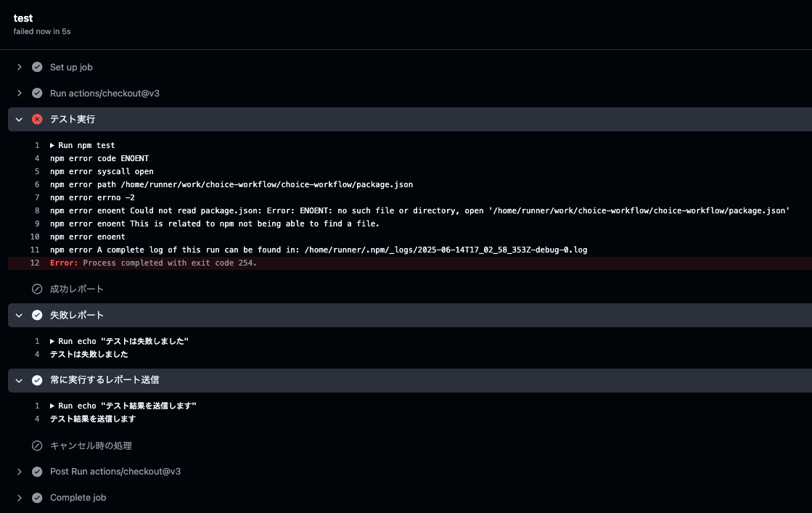Click the 成功レポート skipped step label
Viewport: 812px width, 513px height.
pyautogui.click(x=77, y=289)
